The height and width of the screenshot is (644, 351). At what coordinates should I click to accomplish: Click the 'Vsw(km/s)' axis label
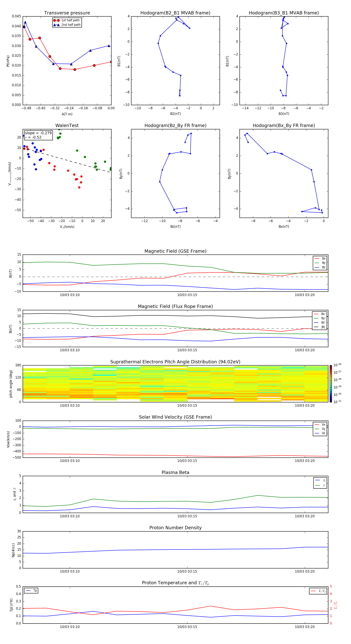coord(8,439)
